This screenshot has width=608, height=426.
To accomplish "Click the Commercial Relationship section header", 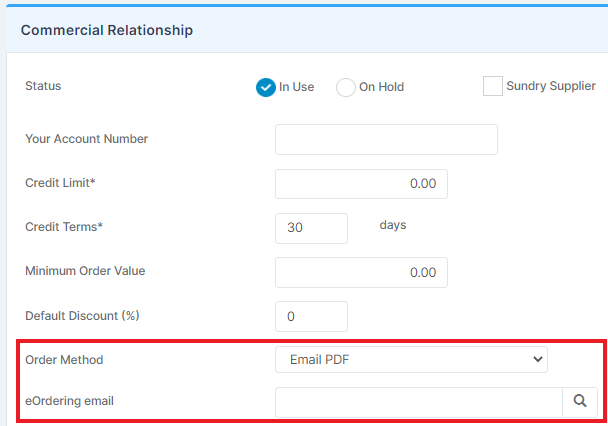I will pyautogui.click(x=107, y=30).
